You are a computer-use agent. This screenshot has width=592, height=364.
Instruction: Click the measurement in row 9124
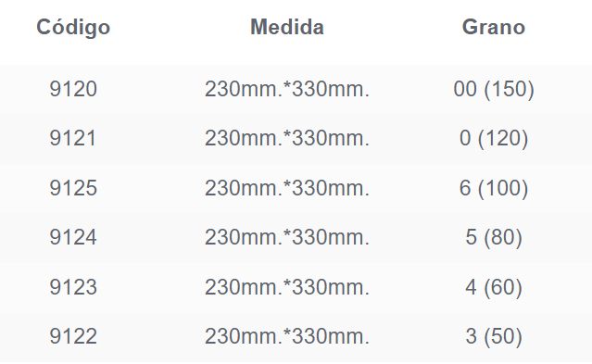(x=287, y=237)
